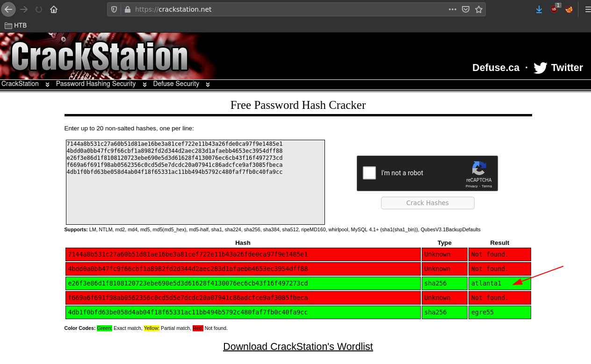Expand the CrackStation menu arrow
Image resolution: width=591 pixels, height=364 pixels.
[47, 85]
